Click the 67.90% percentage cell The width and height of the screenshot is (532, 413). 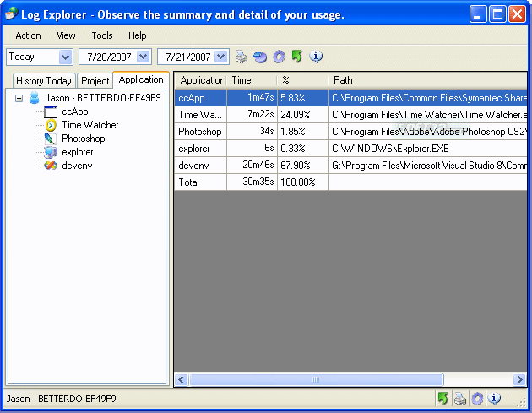click(303, 166)
